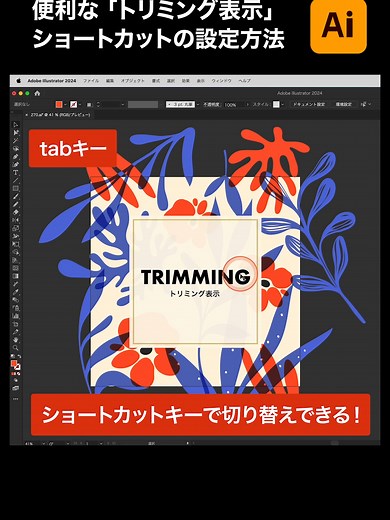This screenshot has width=390, height=520.
Task: Open the Apple menu
Action: pos(19,81)
